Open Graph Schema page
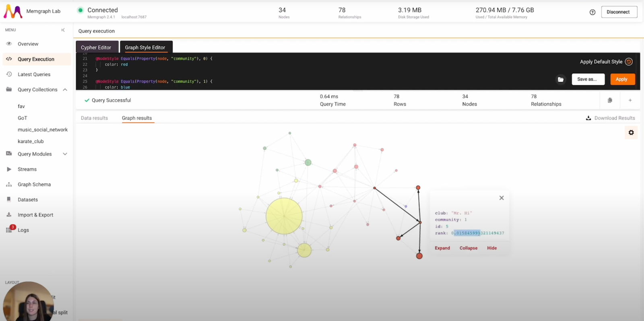The height and width of the screenshot is (321, 644). tap(34, 184)
